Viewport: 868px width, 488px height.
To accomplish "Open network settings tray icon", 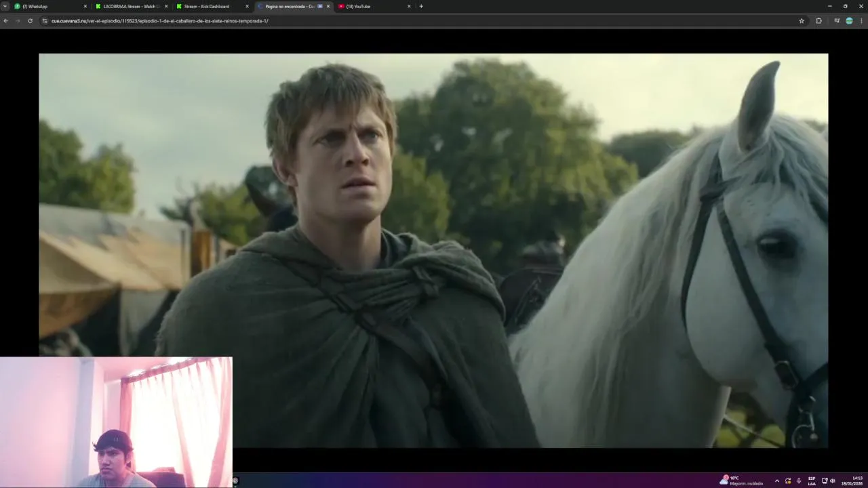I will (825, 481).
